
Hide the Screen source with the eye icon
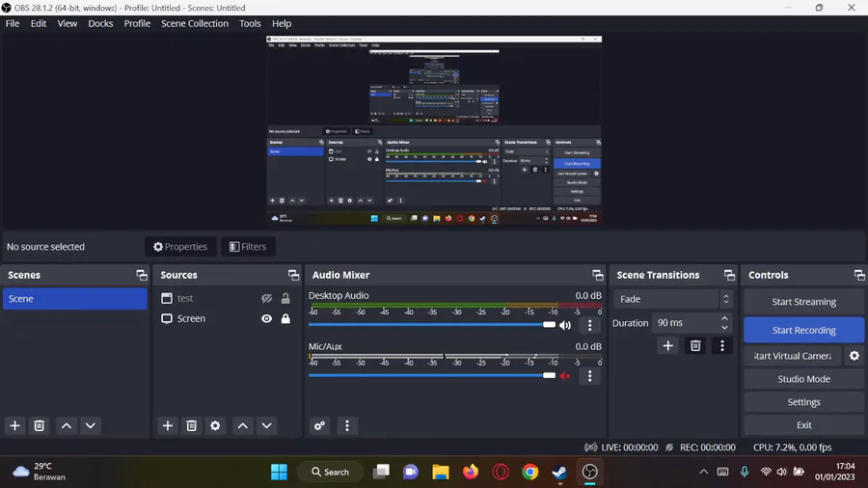(x=267, y=318)
